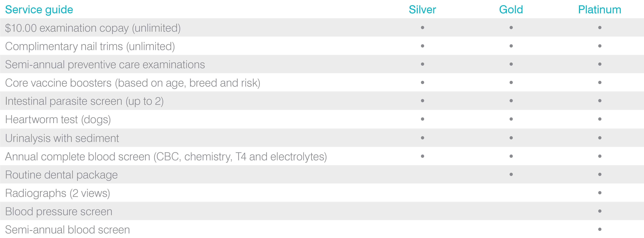
Task: Click the Platinum dot for blood pressure screen
Action: pos(600,211)
